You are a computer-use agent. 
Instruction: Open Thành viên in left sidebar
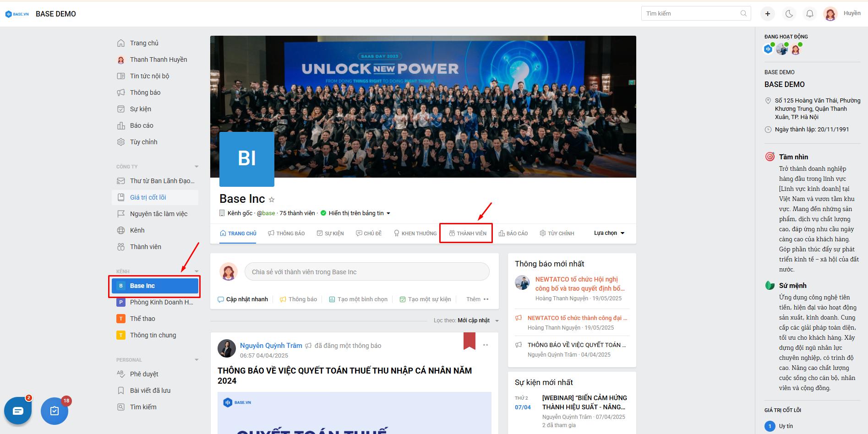coord(145,247)
